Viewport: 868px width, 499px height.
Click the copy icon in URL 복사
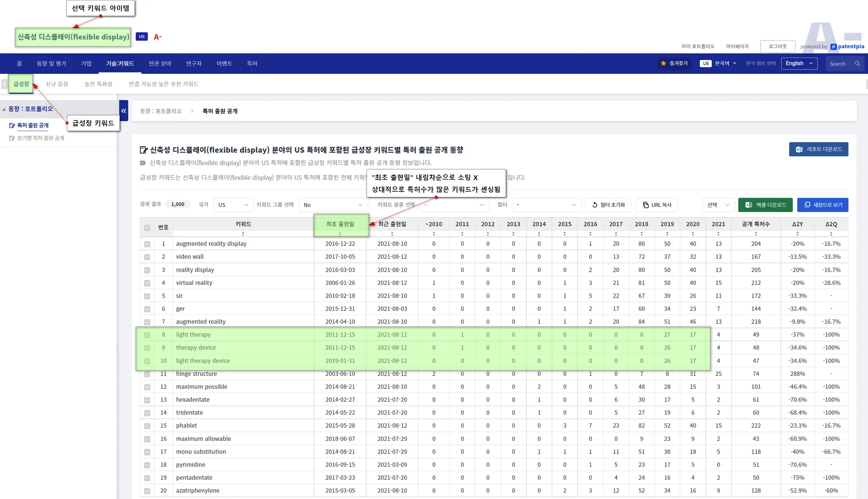(645, 205)
